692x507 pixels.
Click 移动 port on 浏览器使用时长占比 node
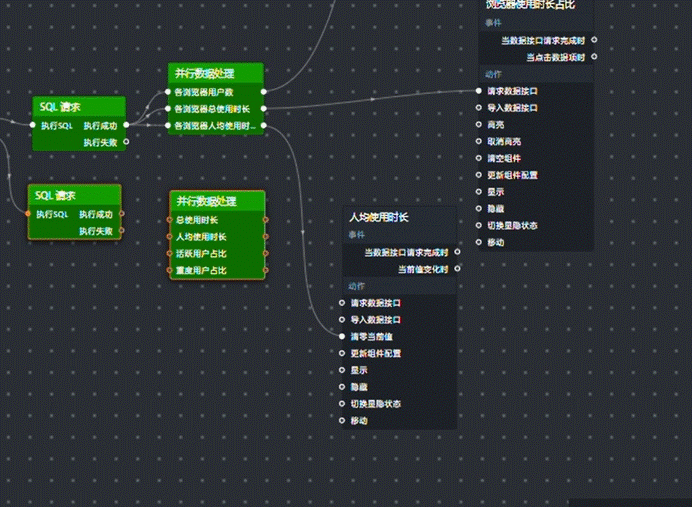click(478, 242)
